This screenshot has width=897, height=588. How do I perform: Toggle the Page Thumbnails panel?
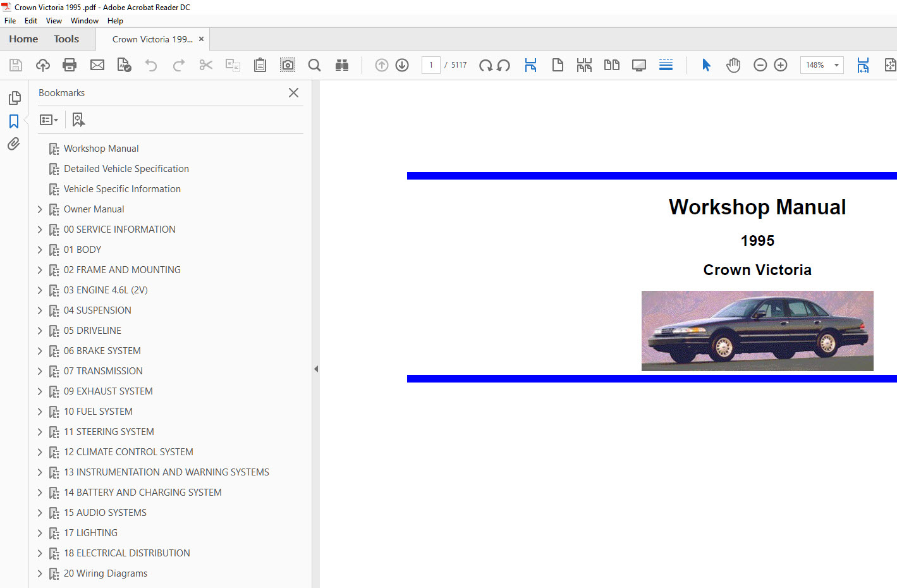[14, 98]
